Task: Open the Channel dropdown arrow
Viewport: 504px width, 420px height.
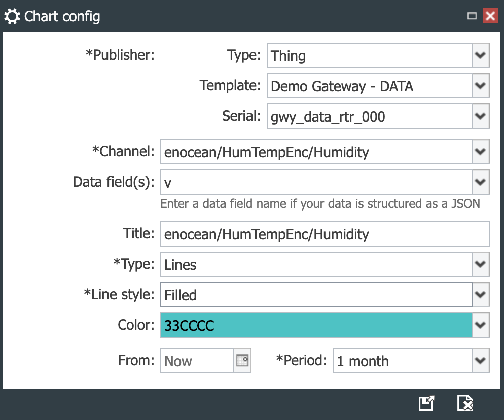Action: click(x=481, y=152)
